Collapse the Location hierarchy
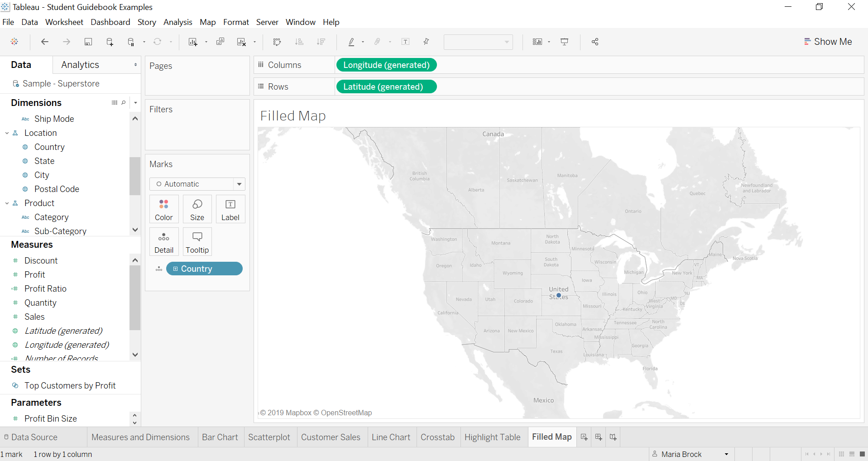This screenshot has height=461, width=868. (7, 133)
